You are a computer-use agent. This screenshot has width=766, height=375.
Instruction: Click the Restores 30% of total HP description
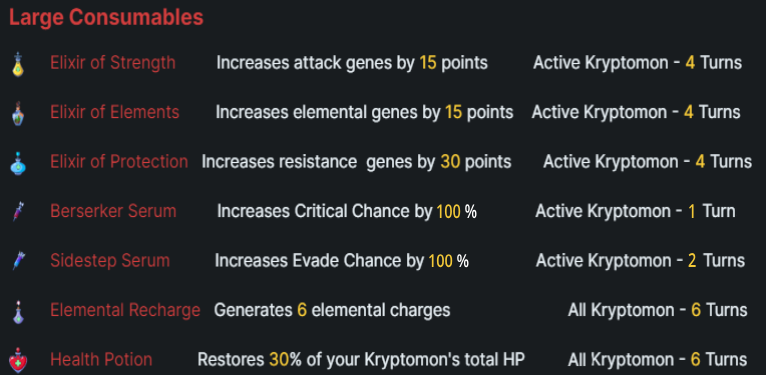(361, 360)
